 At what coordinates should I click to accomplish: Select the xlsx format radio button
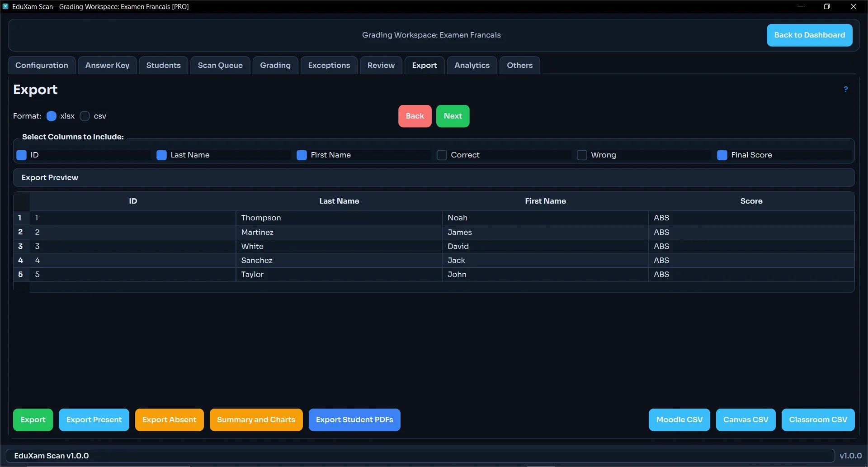52,116
